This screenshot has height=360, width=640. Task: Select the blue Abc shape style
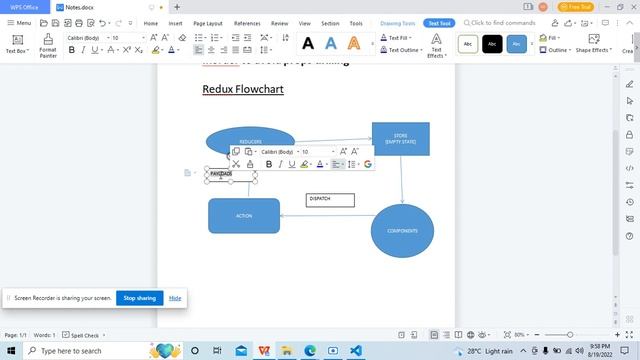pyautogui.click(x=517, y=44)
